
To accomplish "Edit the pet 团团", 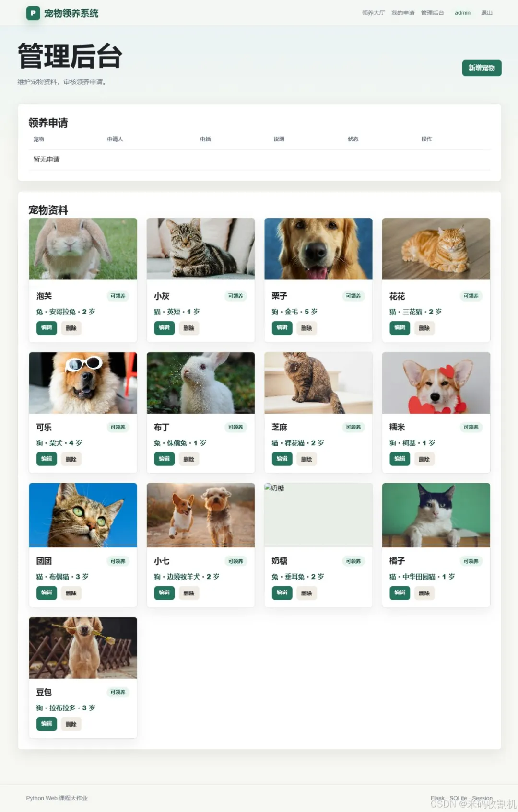I will (x=47, y=593).
